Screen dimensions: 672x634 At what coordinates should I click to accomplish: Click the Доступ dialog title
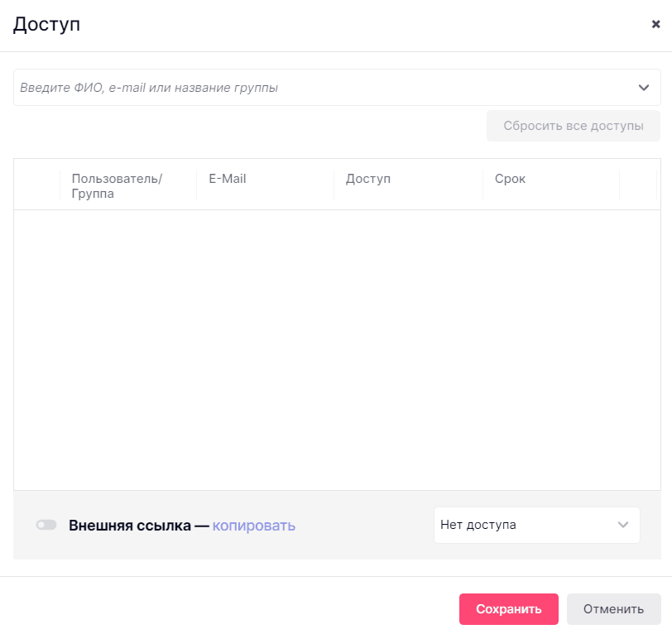(46, 24)
